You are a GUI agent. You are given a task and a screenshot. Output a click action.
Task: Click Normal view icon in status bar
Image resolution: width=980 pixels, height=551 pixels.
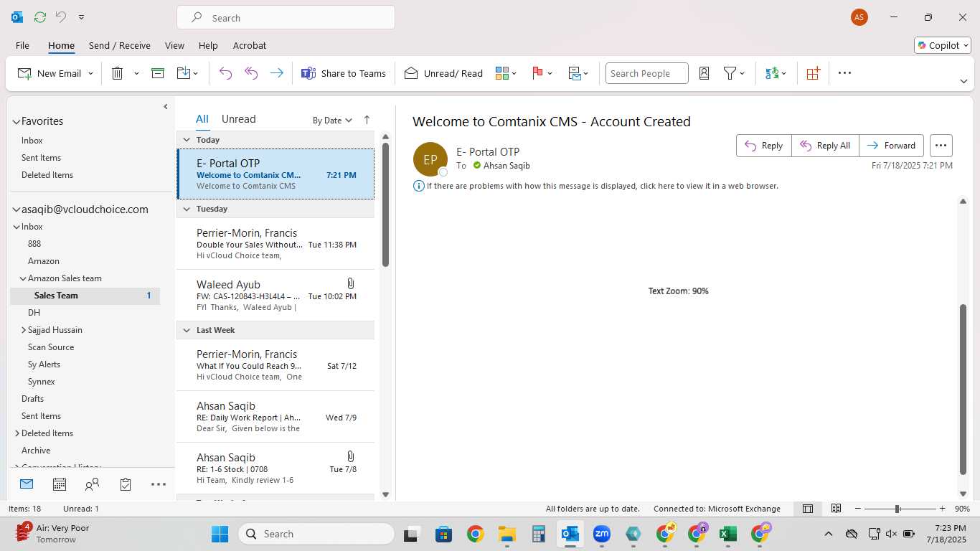coord(808,509)
